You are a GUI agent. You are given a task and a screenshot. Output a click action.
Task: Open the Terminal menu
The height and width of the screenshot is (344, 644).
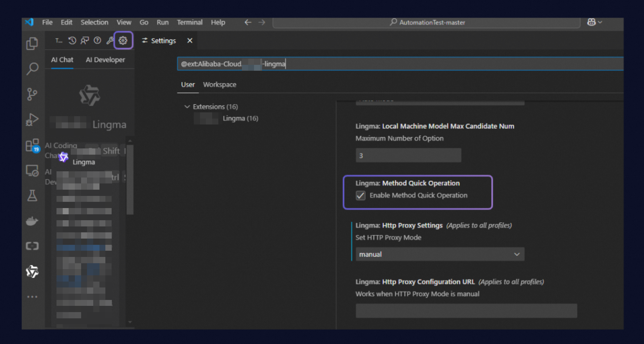click(190, 23)
